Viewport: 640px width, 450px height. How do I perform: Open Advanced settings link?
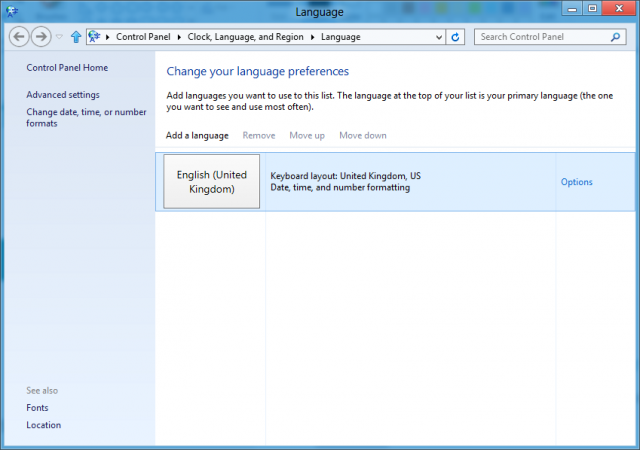[63, 95]
